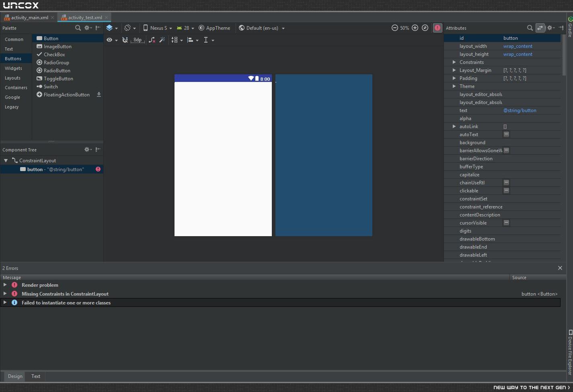The height and width of the screenshot is (392, 573).
Task: Open the Component Tree settings gear
Action: pos(88,149)
